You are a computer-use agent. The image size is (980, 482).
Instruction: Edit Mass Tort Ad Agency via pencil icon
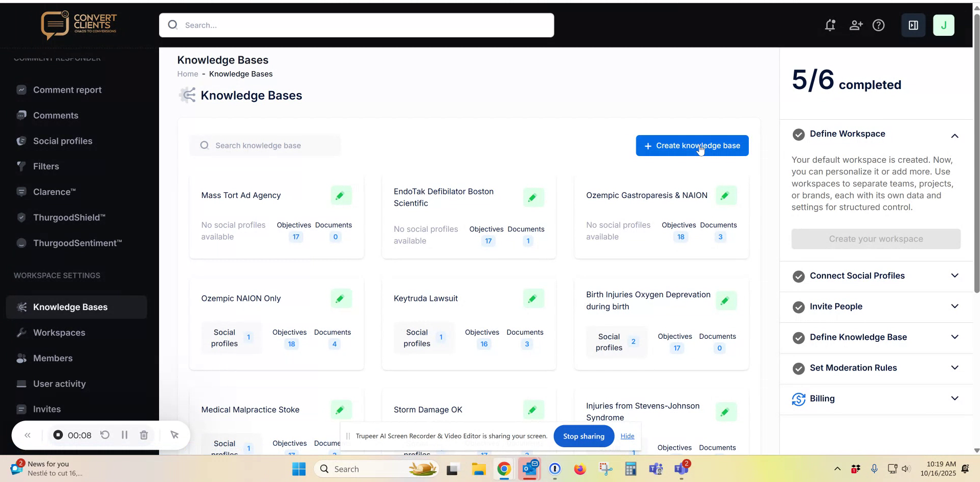pyautogui.click(x=341, y=195)
